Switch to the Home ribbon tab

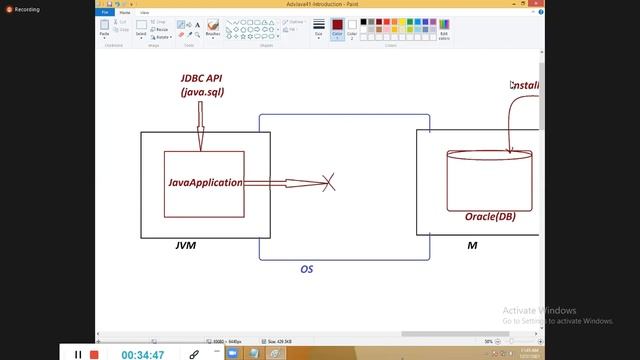point(125,13)
